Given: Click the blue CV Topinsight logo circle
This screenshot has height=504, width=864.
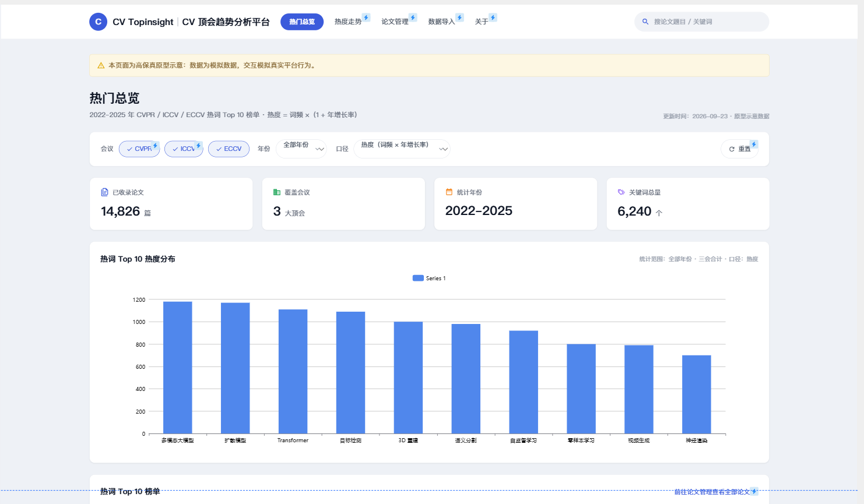Looking at the screenshot, I should coord(98,22).
